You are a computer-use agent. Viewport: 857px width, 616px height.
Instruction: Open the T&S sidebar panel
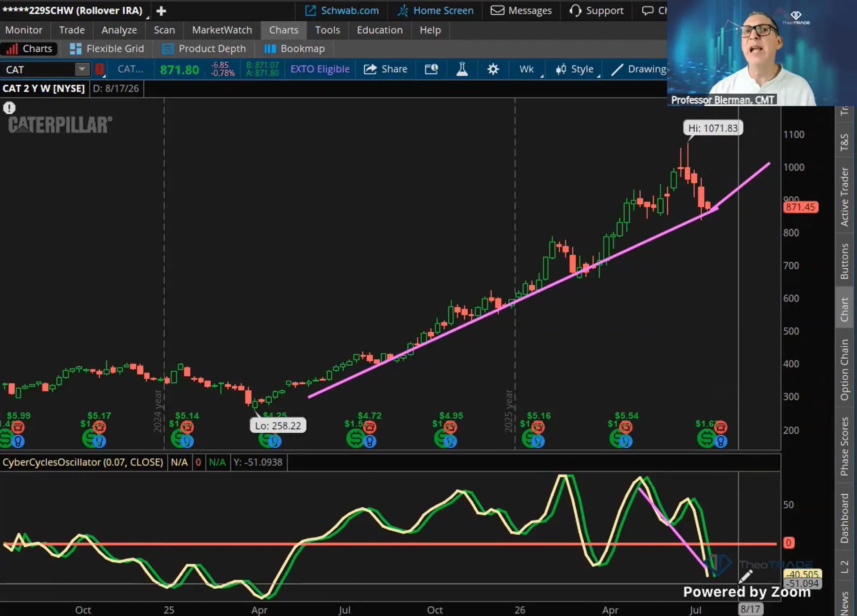[x=845, y=142]
